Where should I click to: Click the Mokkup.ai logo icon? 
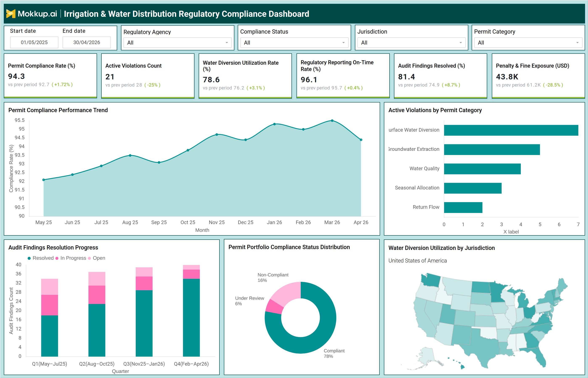coord(10,14)
